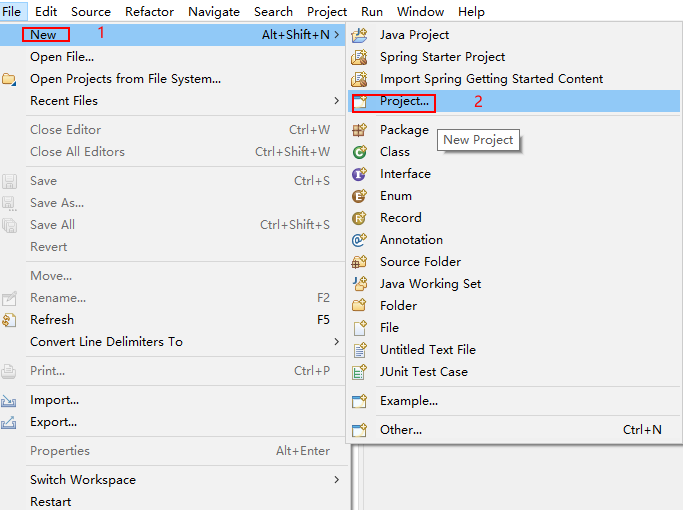Open the Window menu
Image resolution: width=683 pixels, height=510 pixels.
420,11
